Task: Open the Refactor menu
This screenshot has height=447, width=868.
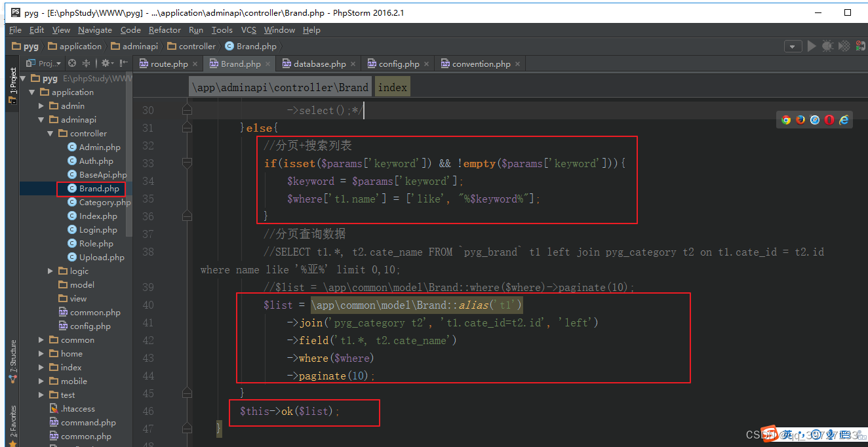Action: pos(165,29)
